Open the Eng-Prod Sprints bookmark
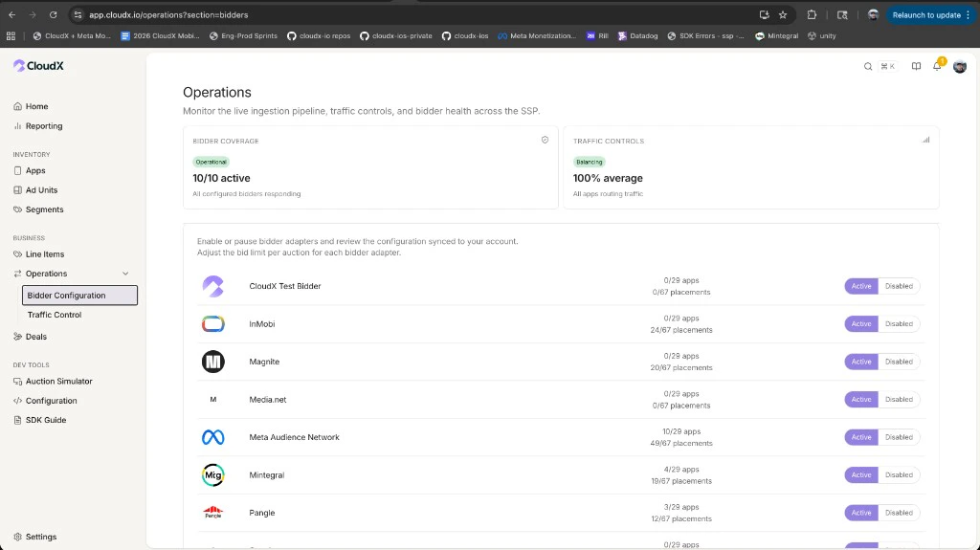Viewport: 980px width, 550px height. [243, 36]
